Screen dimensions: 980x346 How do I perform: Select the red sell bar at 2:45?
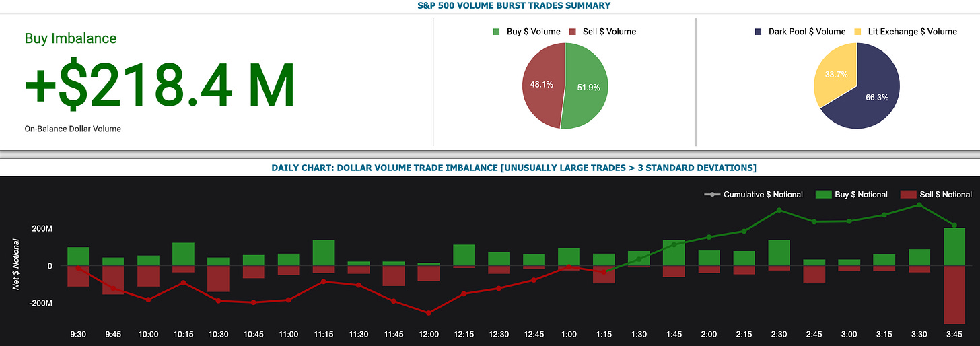point(814,275)
